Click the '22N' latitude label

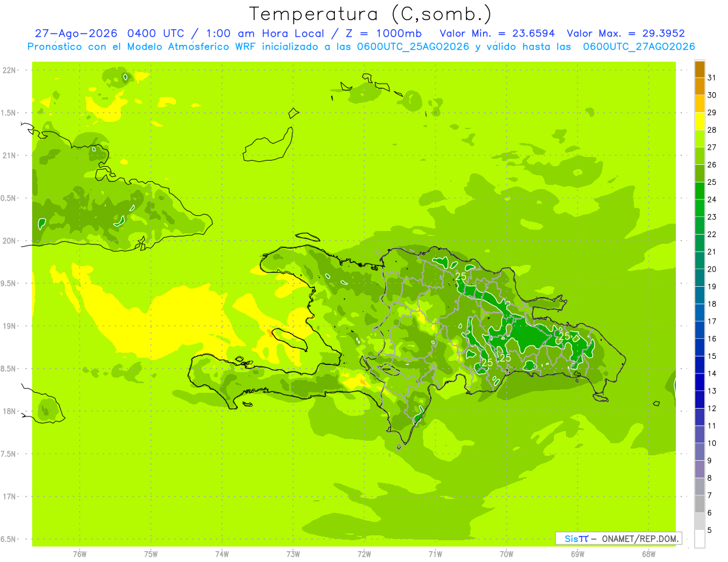(x=10, y=70)
